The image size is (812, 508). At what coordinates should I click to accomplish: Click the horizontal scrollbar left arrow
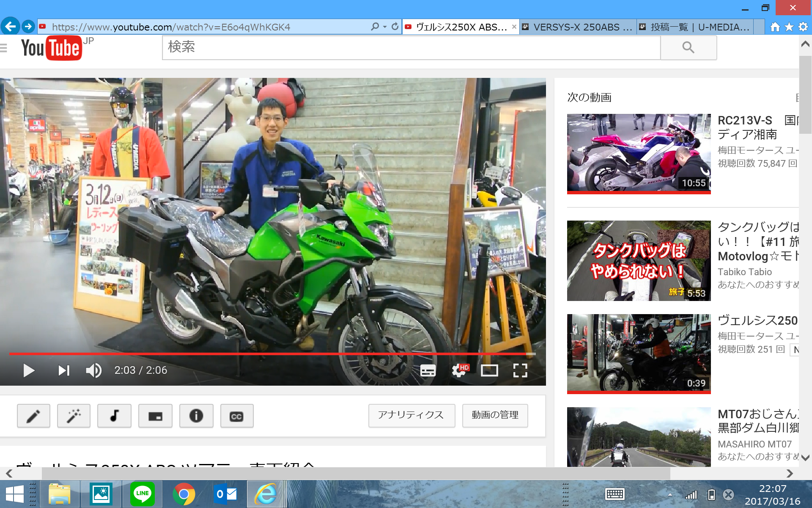click(9, 473)
